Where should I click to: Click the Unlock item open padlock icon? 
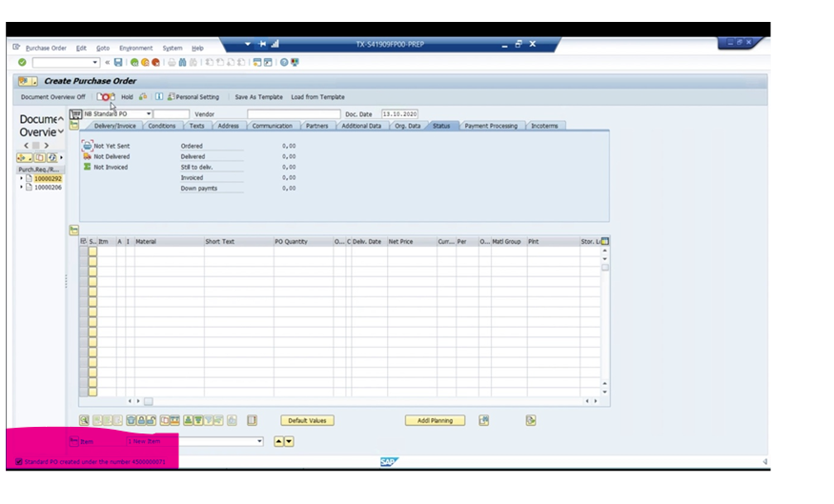click(151, 420)
